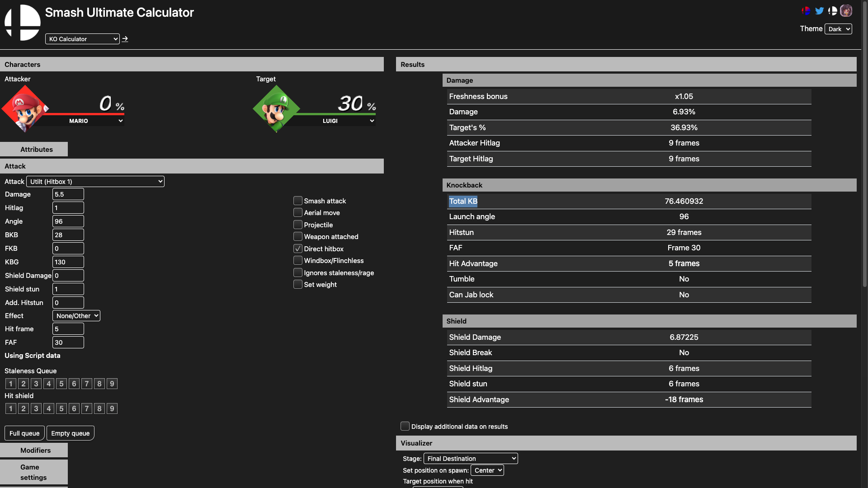
Task: Click the small white Smash logo near Theme
Action: [x=832, y=11]
